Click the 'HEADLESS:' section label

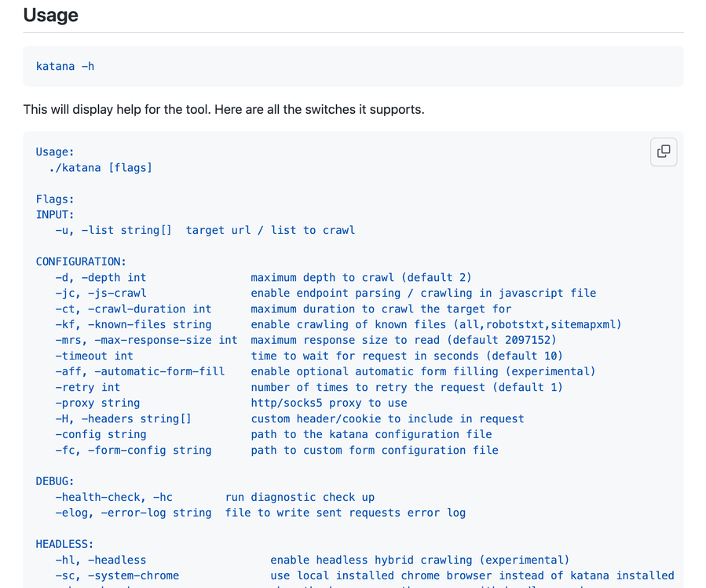[65, 544]
